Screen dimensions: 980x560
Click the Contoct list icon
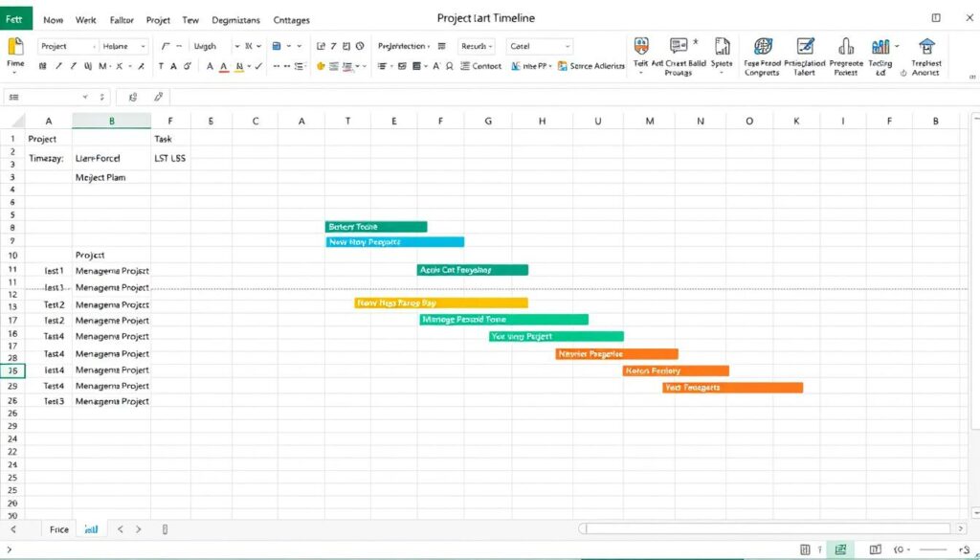pos(465,66)
